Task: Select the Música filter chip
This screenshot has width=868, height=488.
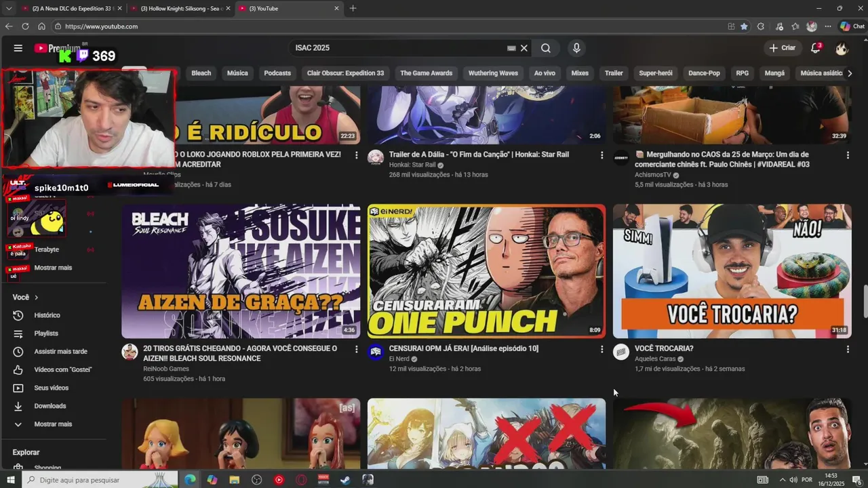Action: click(237, 73)
